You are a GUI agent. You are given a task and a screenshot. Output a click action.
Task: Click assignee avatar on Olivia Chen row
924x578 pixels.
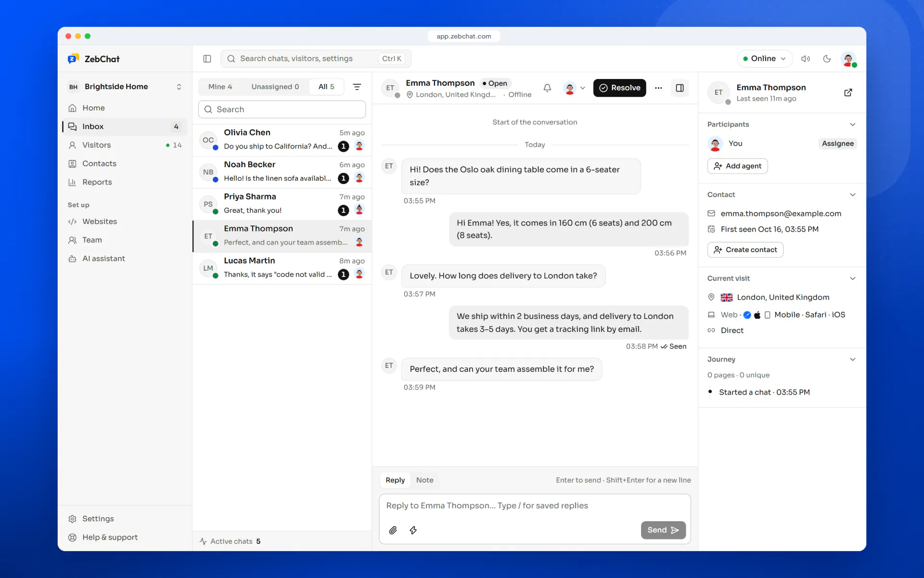[359, 145]
